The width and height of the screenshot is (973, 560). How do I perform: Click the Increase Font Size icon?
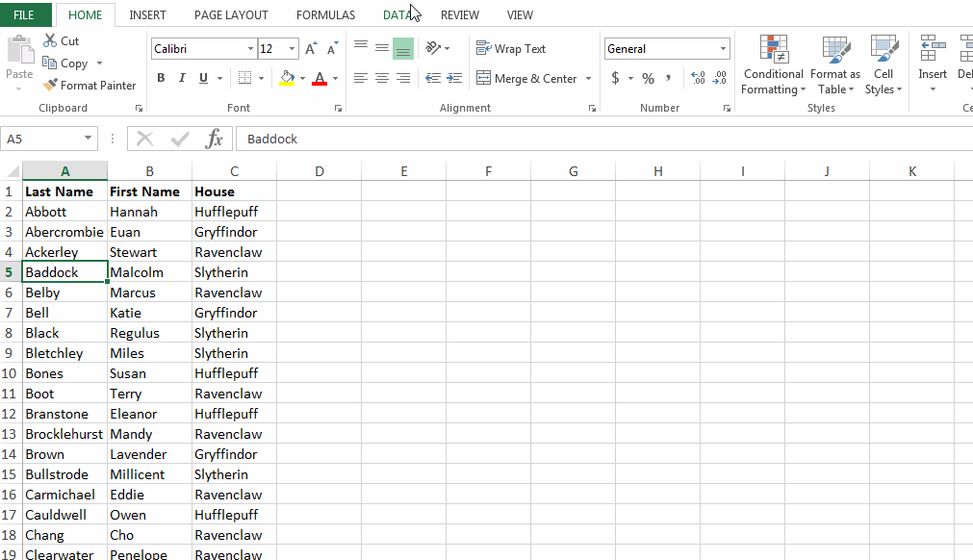pos(311,49)
